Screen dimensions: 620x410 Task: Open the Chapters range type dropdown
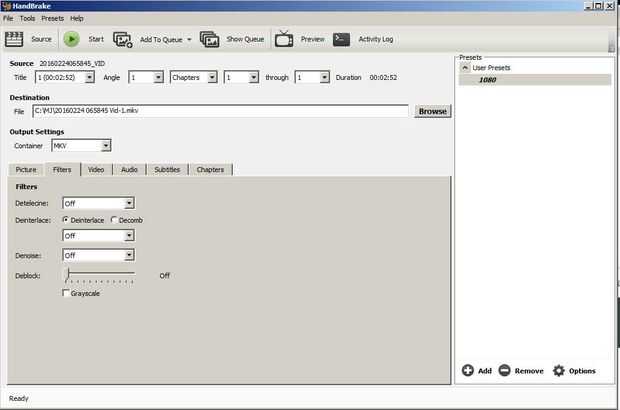click(x=212, y=77)
